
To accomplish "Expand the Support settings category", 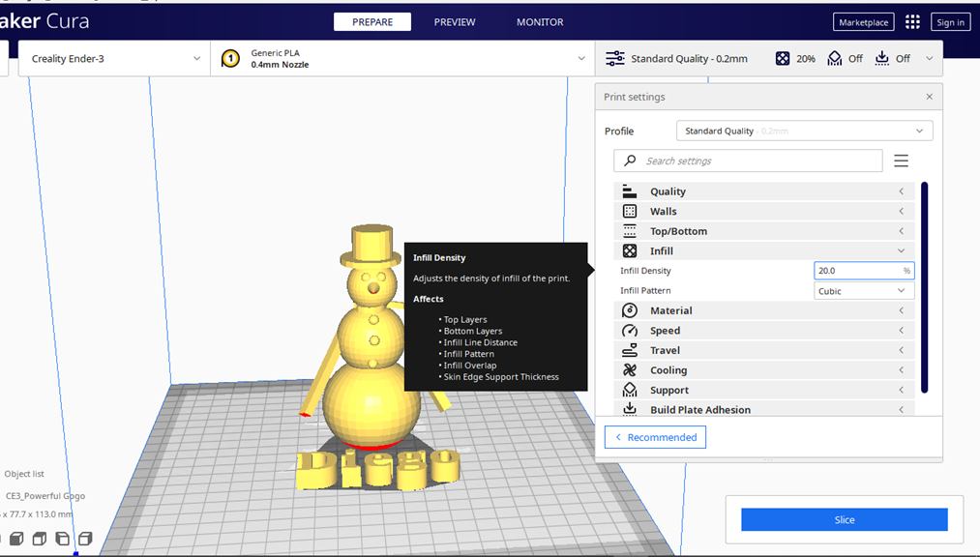I will click(x=763, y=391).
